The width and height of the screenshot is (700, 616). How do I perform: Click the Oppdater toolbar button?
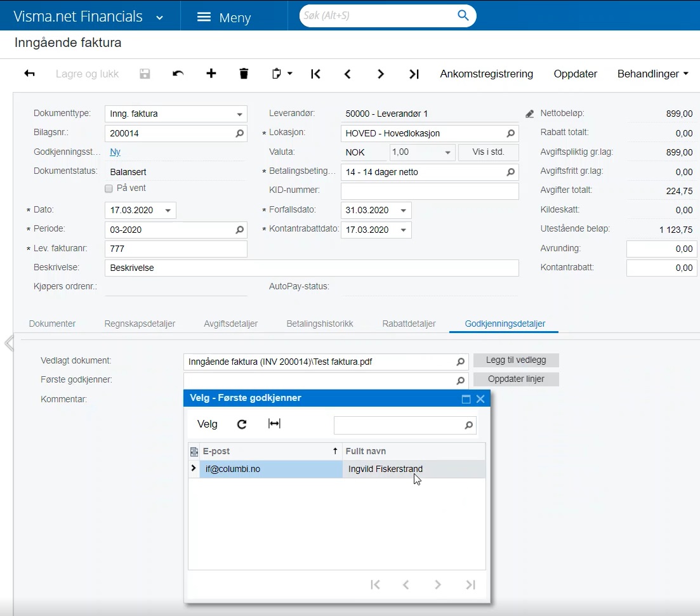[x=576, y=74]
